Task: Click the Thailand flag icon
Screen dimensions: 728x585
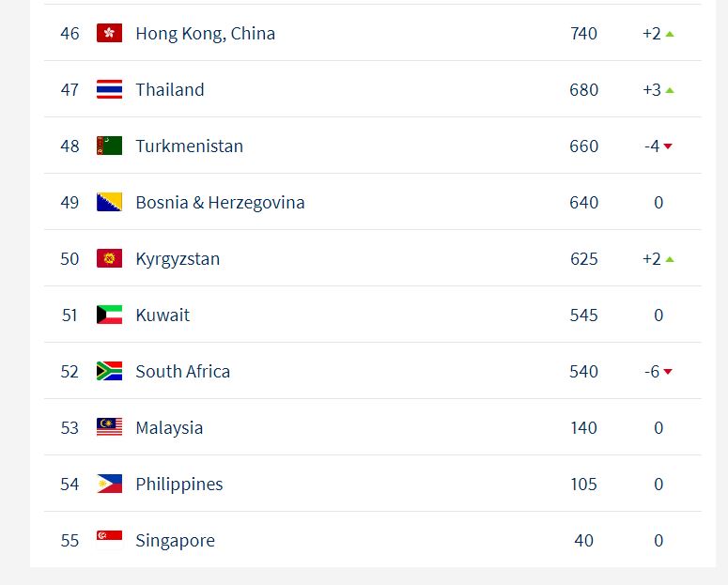Action: point(109,89)
